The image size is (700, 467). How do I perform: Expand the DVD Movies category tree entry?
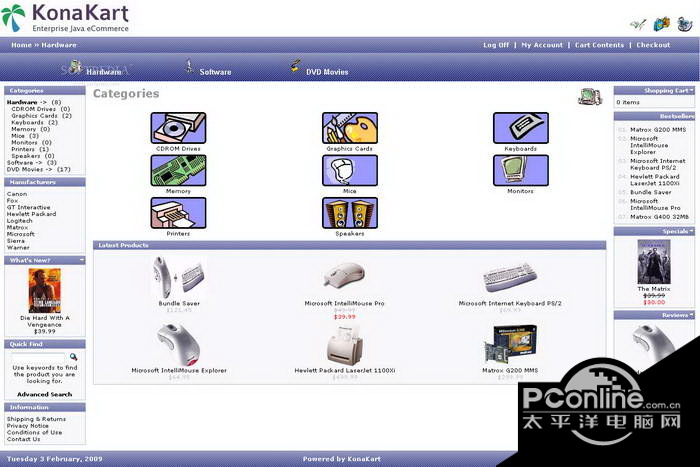click(29, 169)
